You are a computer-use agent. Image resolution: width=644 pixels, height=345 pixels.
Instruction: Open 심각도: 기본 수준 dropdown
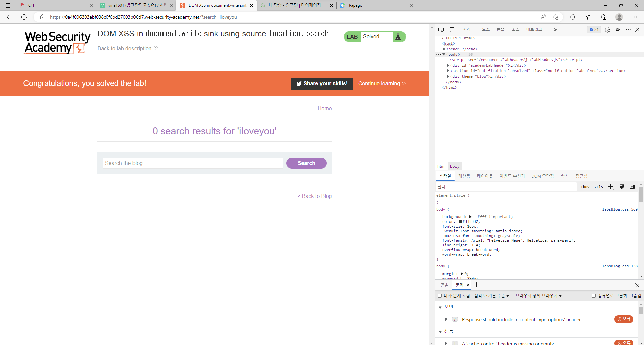(492, 296)
